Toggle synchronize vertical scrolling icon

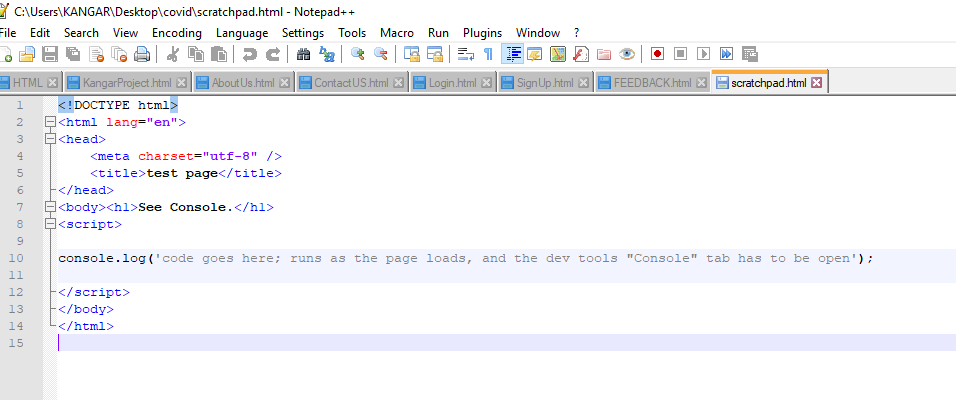click(412, 54)
